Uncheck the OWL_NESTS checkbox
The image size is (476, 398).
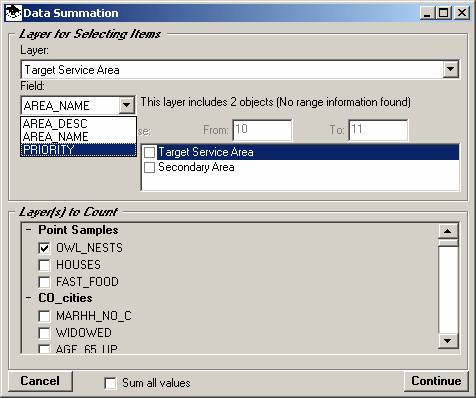point(44,248)
